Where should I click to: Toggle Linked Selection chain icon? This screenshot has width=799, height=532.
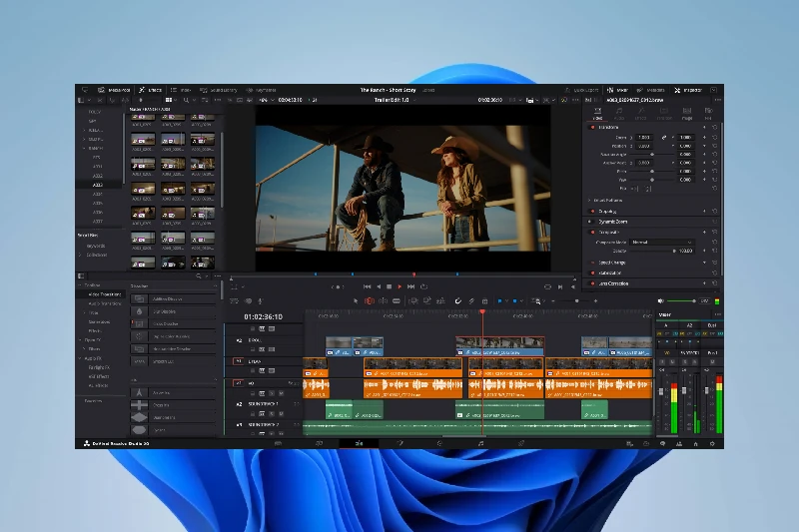[471, 300]
